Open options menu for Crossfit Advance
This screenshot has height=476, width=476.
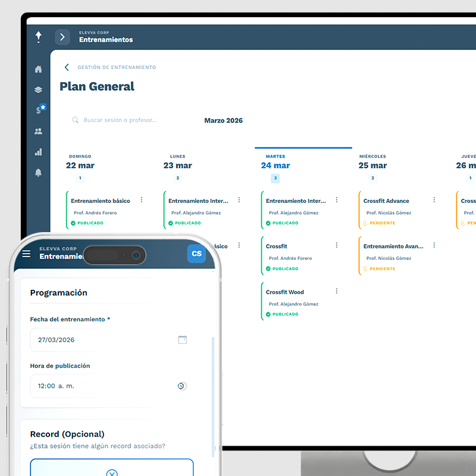[x=434, y=200]
